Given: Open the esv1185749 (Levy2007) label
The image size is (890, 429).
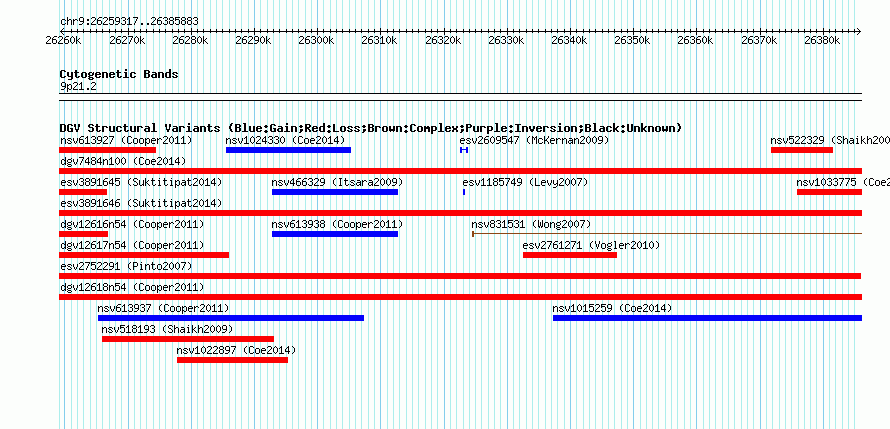Looking at the screenshot, I should (x=525, y=182).
